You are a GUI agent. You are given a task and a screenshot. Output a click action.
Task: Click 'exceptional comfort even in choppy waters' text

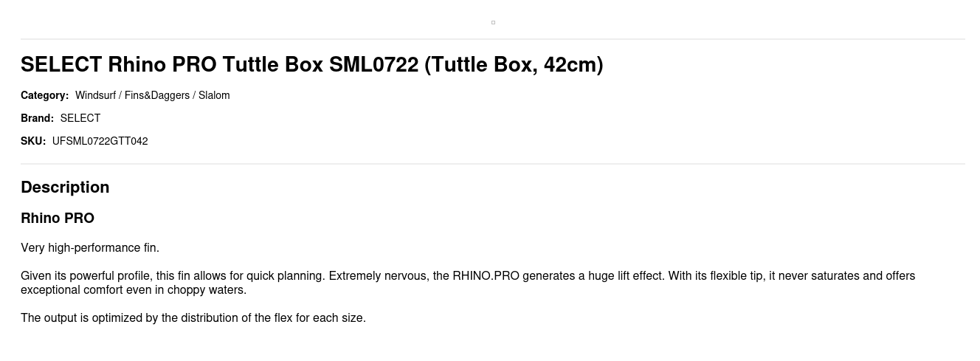point(133,290)
